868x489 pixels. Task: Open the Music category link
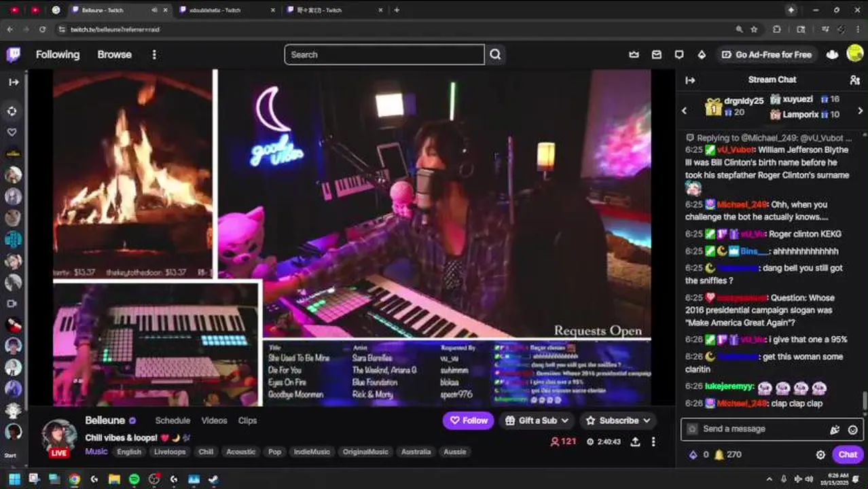pos(96,452)
